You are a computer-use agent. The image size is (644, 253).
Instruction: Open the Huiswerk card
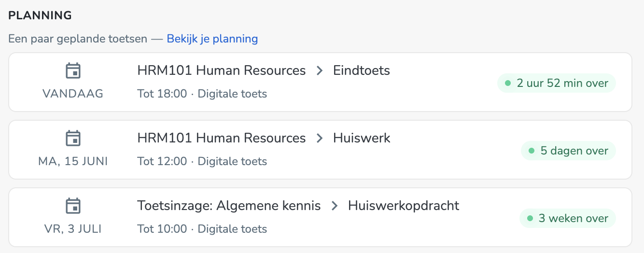(320, 150)
